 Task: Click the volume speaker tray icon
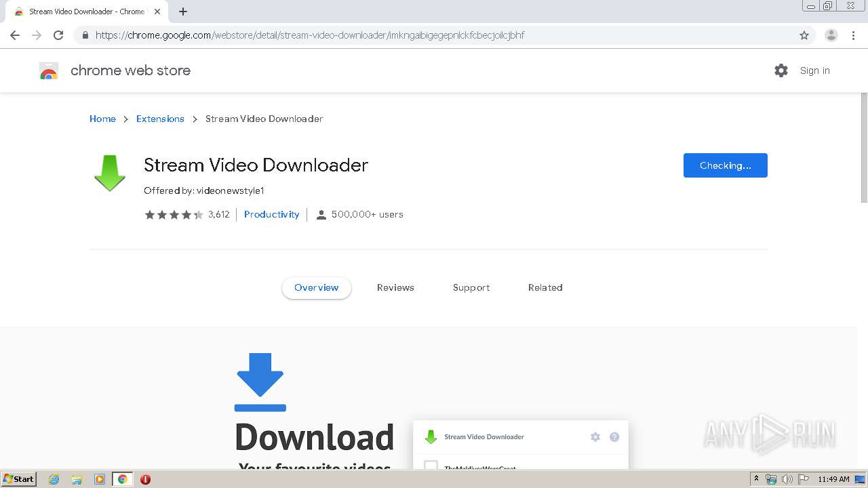(787, 479)
